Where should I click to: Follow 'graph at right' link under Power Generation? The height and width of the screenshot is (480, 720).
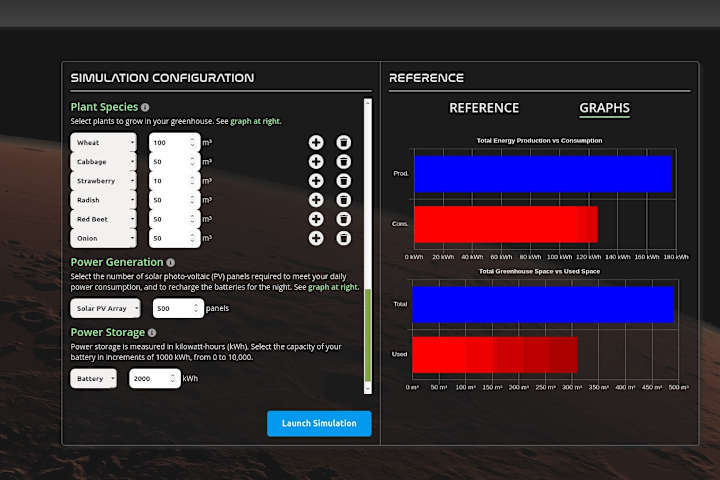[333, 287]
